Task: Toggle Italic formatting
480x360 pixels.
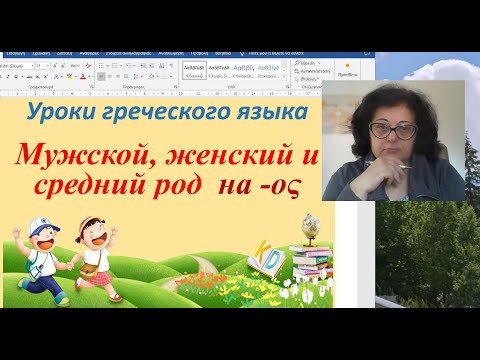Action: pyautogui.click(x=8, y=77)
